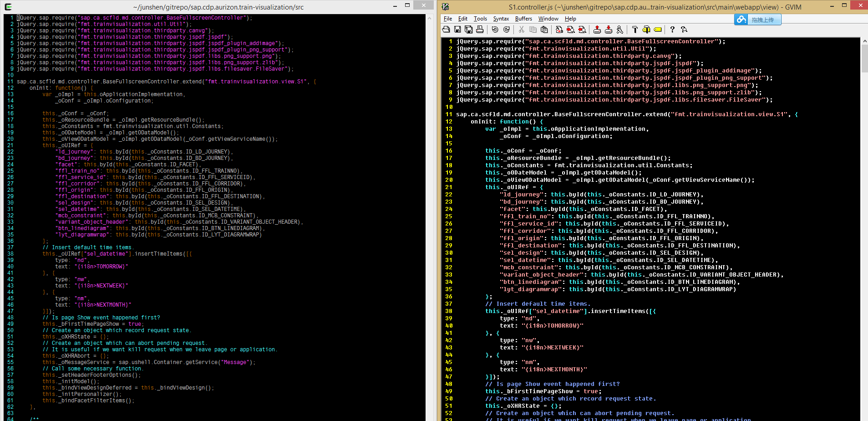Open the Tools menu in GVIM
The width and height of the screenshot is (868, 421).
(x=480, y=19)
